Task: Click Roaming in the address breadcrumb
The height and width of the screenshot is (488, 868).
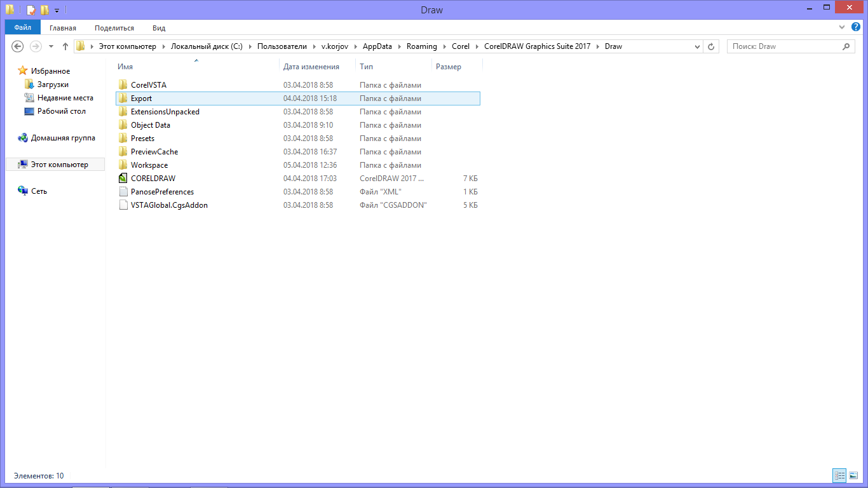Action: (422, 46)
